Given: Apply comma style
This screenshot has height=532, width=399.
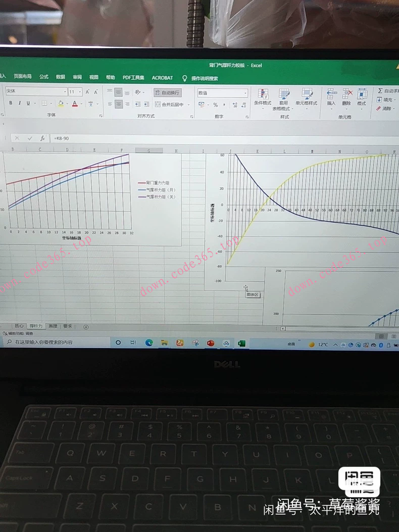Looking at the screenshot, I should (224, 105).
